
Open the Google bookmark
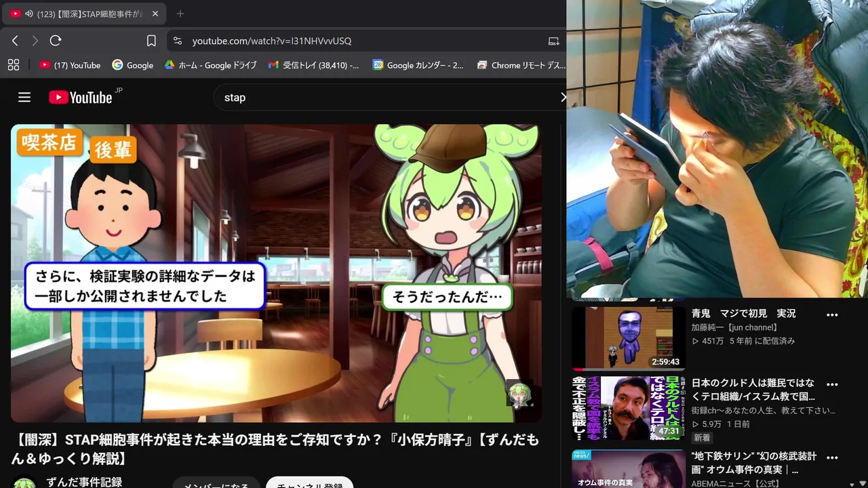133,65
